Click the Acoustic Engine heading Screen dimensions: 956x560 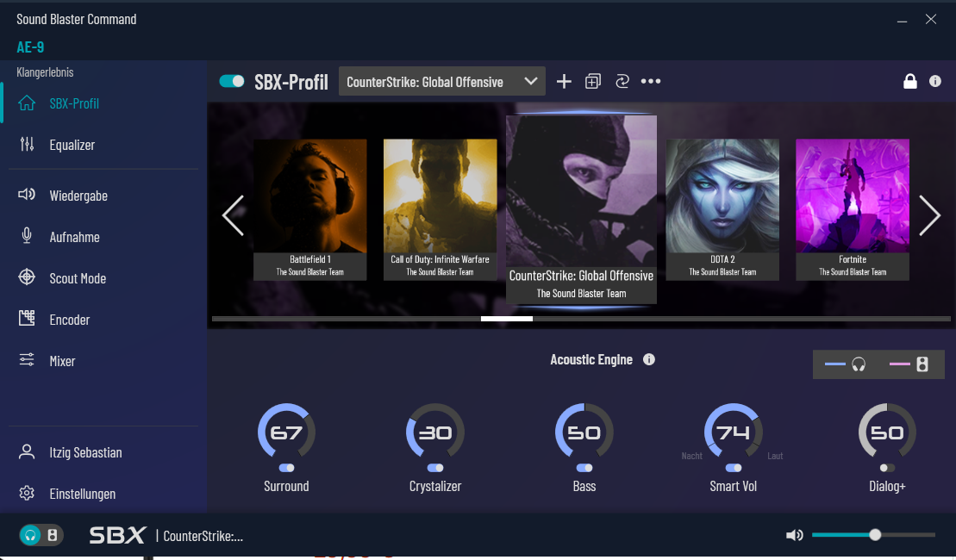591,359
